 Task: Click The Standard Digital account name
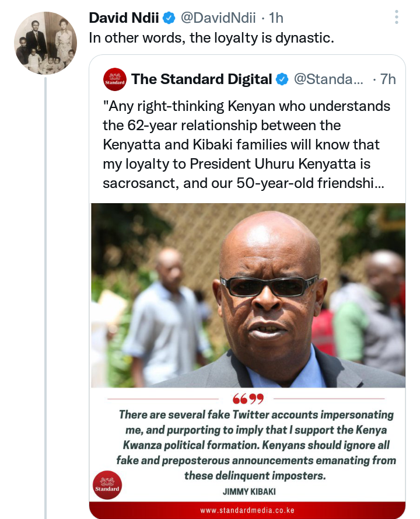201,79
